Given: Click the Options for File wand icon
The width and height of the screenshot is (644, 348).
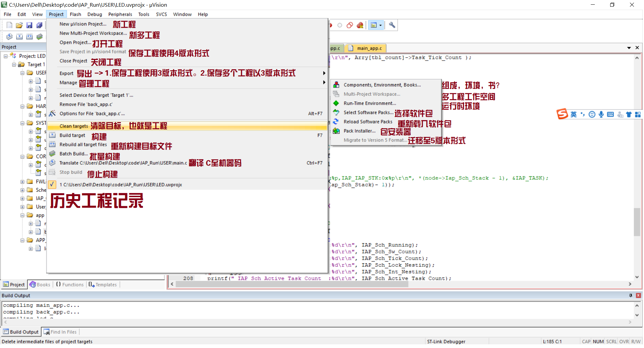Looking at the screenshot, I should tap(52, 113).
